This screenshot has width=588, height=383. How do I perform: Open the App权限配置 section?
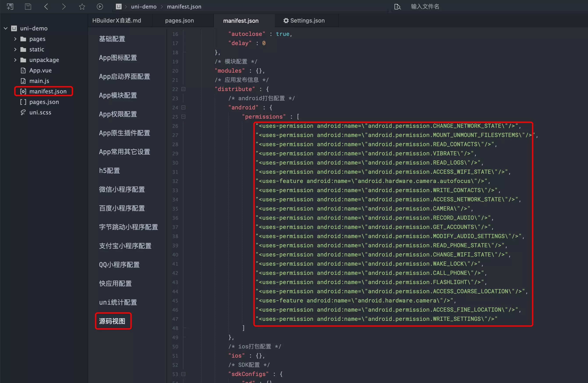click(x=118, y=114)
